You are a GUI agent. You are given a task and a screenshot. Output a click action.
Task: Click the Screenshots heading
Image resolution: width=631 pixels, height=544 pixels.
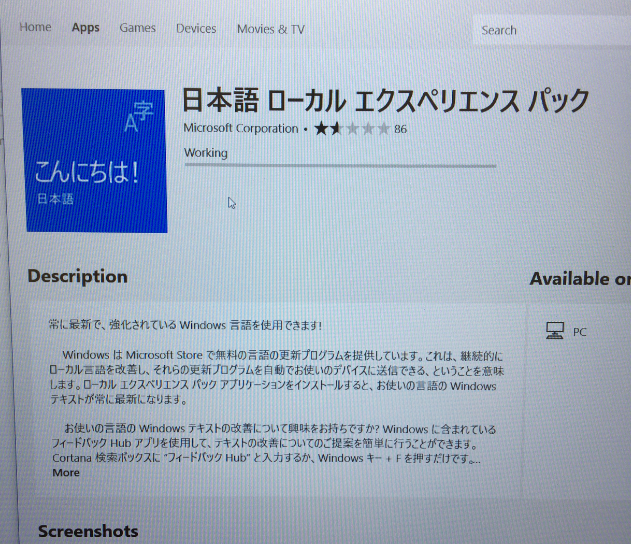coord(88,531)
